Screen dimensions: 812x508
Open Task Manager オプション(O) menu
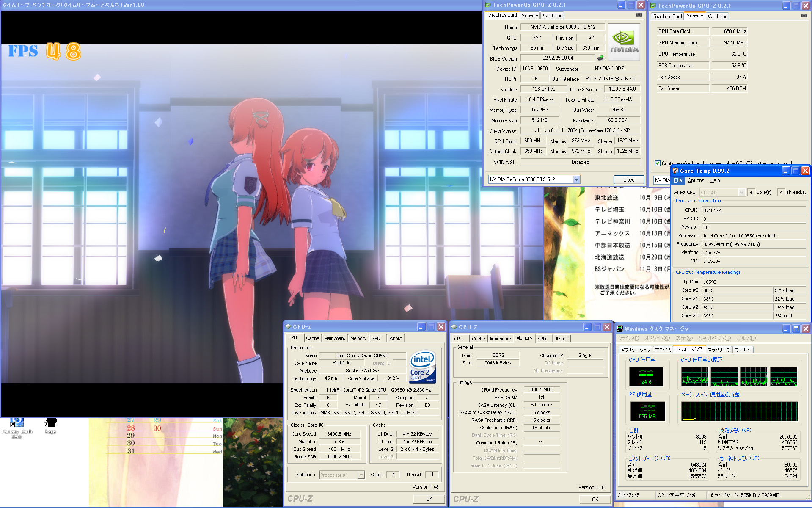[657, 338]
